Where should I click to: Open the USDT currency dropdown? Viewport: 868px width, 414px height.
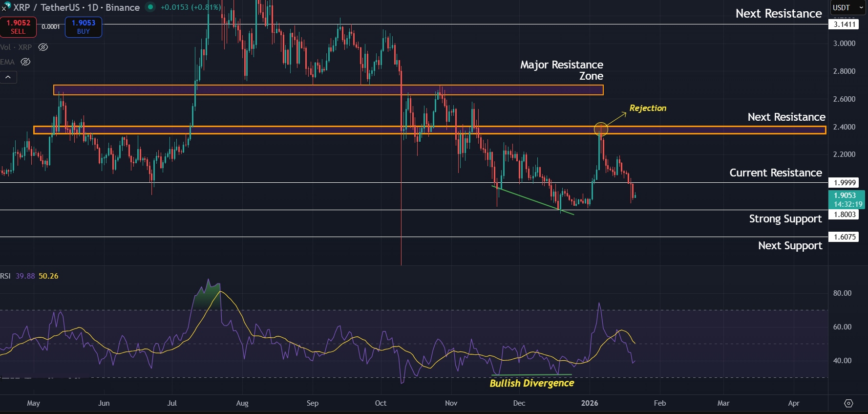[x=848, y=7]
